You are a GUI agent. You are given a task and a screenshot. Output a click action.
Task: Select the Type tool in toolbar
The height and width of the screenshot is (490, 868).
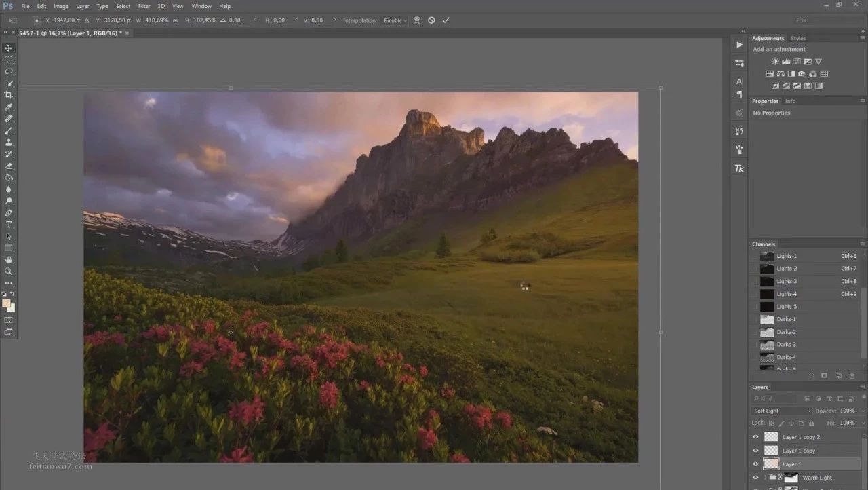[9, 225]
